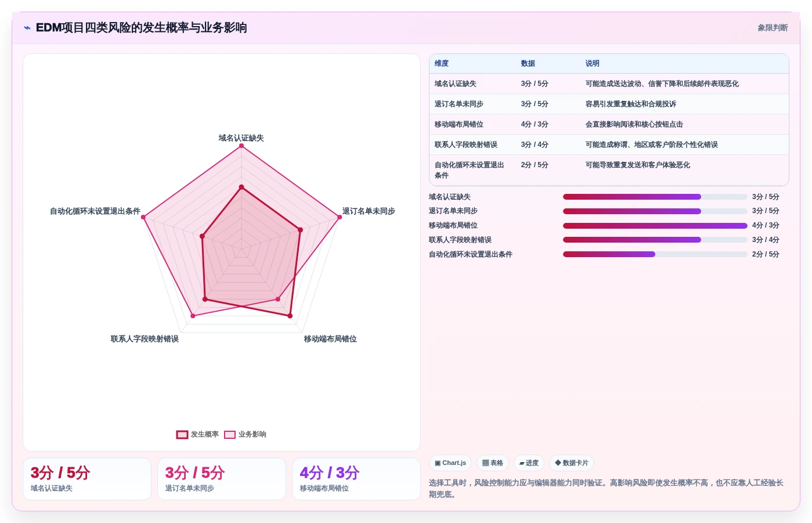This screenshot has width=812, height=523.
Task: Select the Chart.js chip
Action: (x=450, y=463)
